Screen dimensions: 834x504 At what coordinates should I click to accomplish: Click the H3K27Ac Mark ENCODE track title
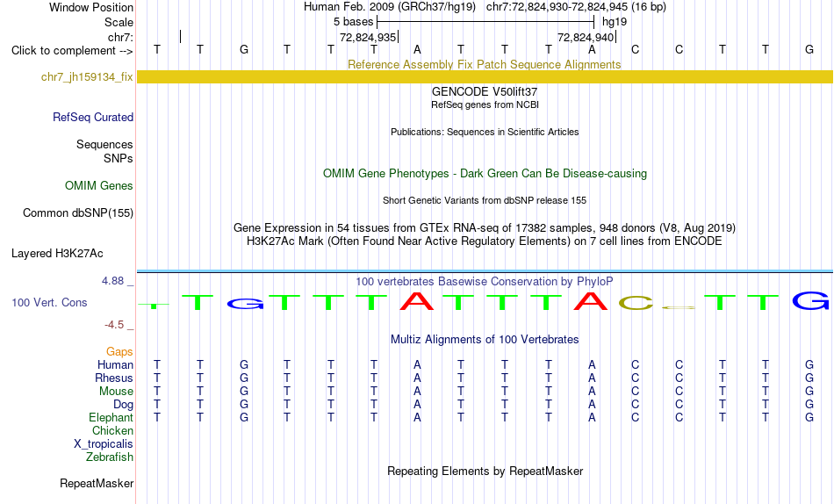(x=485, y=241)
